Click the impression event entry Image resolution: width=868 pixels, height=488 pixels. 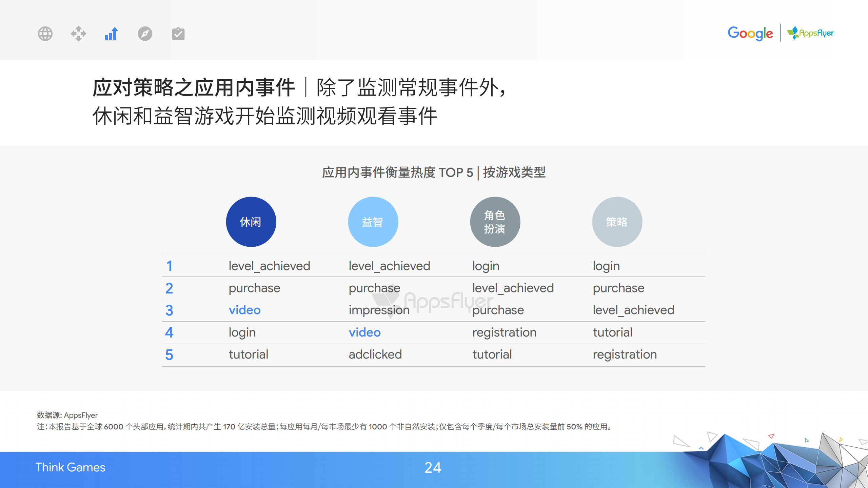[x=379, y=310]
